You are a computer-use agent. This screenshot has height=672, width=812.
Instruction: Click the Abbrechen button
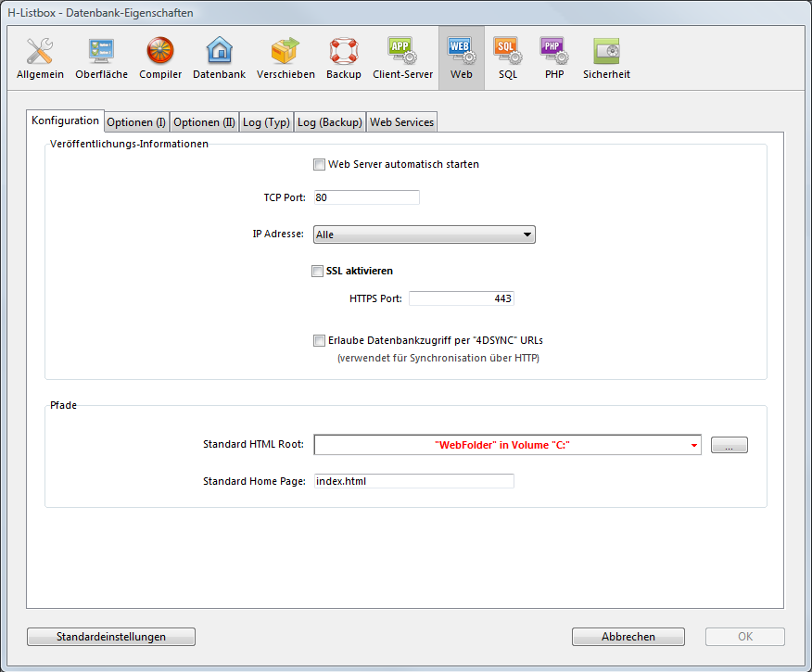628,637
